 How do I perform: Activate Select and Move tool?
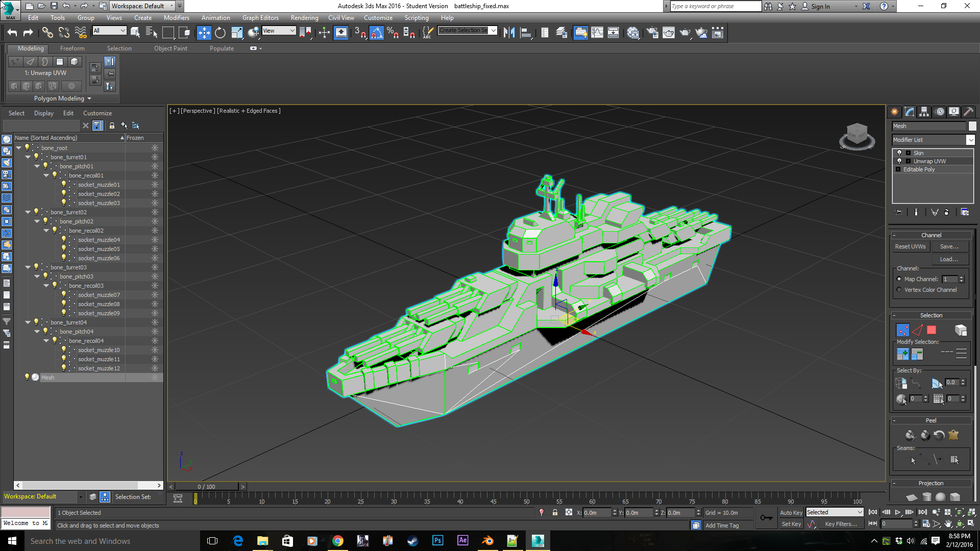(x=204, y=33)
